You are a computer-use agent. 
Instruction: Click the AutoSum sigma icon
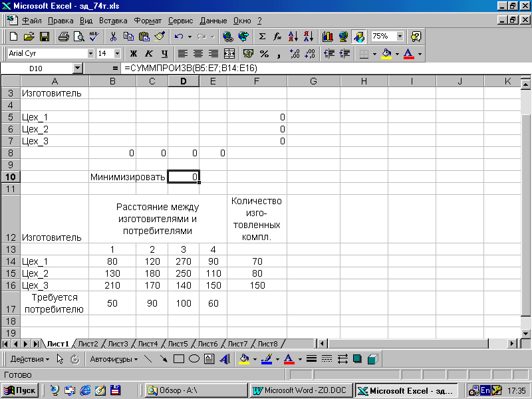(x=262, y=37)
